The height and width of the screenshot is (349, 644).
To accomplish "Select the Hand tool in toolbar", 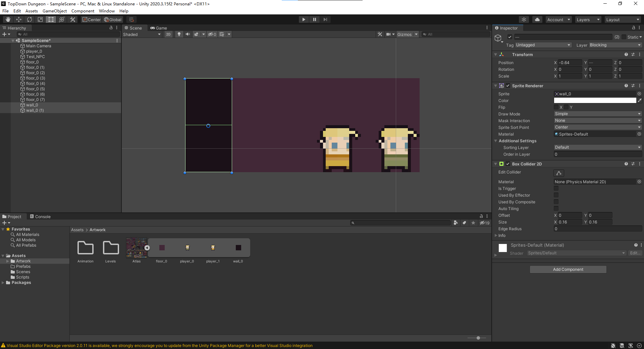I will click(x=8, y=19).
